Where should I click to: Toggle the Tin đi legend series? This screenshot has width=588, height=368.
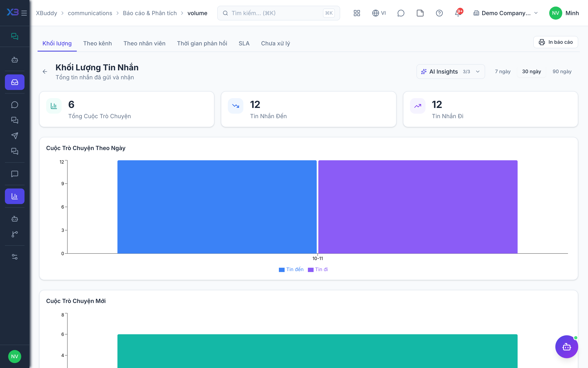coord(318,269)
